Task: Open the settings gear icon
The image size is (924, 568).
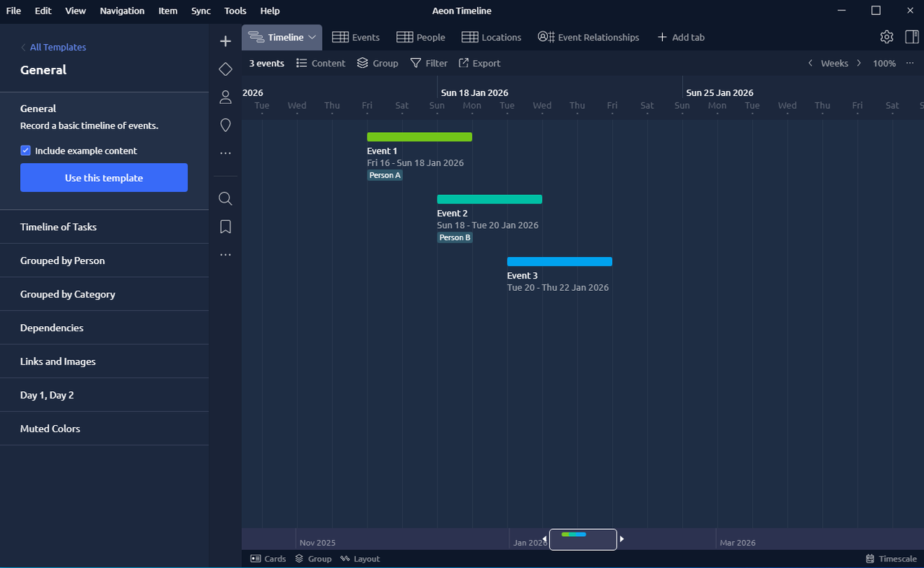Action: [886, 37]
